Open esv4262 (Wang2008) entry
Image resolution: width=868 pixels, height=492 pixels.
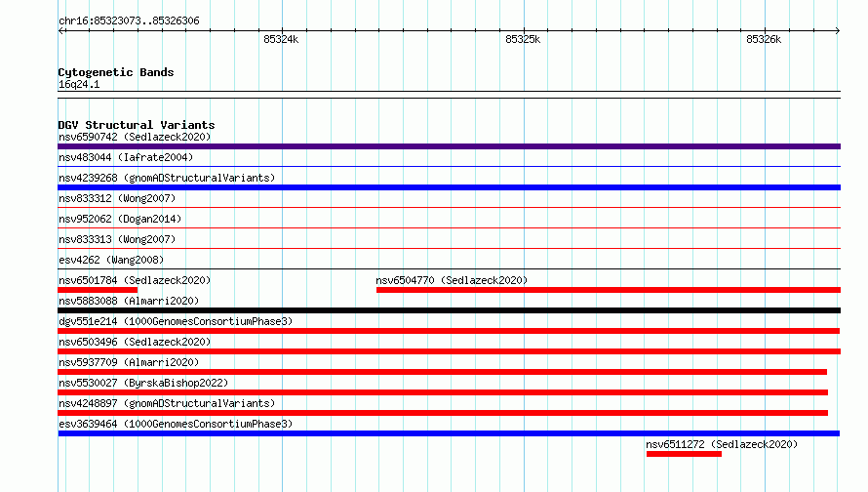coord(111,260)
